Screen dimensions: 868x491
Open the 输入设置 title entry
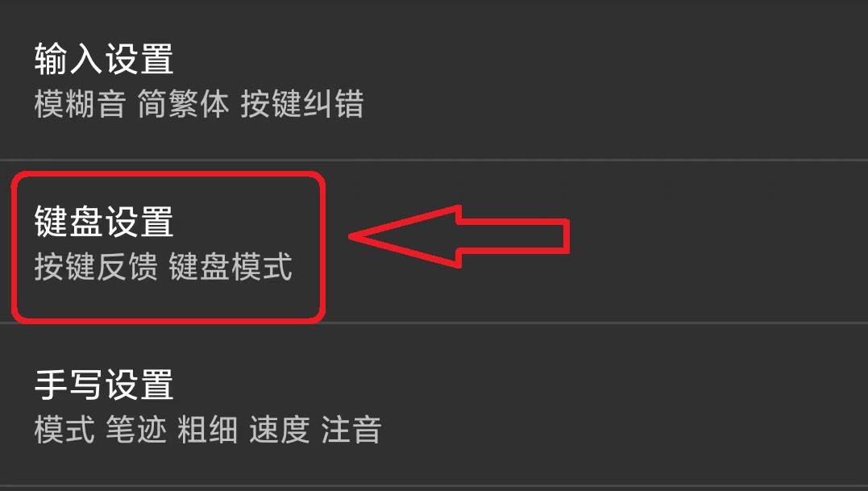pyautogui.click(x=104, y=59)
